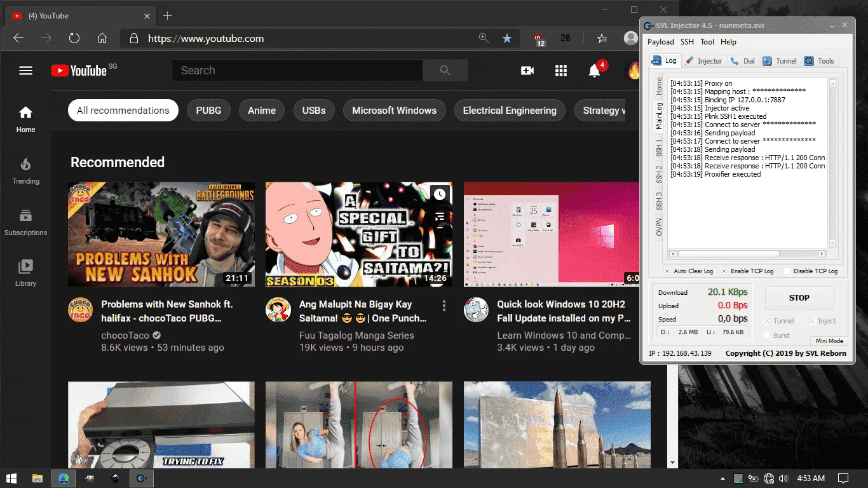Click the zoom magnifier in address bar
The width and height of the screenshot is (868, 488).
484,38
